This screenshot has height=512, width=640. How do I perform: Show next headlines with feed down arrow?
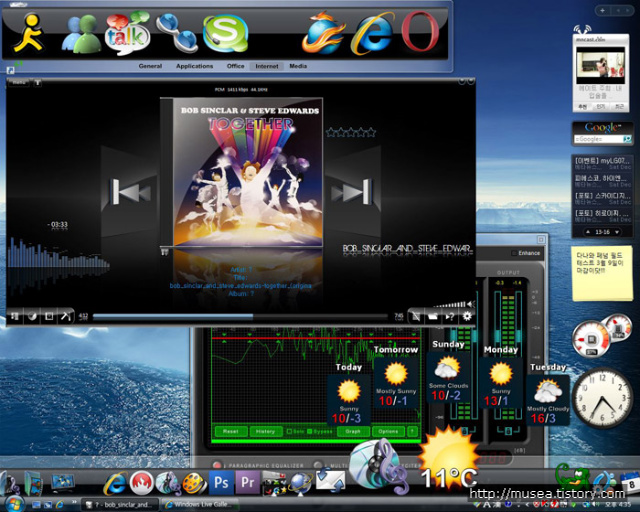tap(617, 232)
